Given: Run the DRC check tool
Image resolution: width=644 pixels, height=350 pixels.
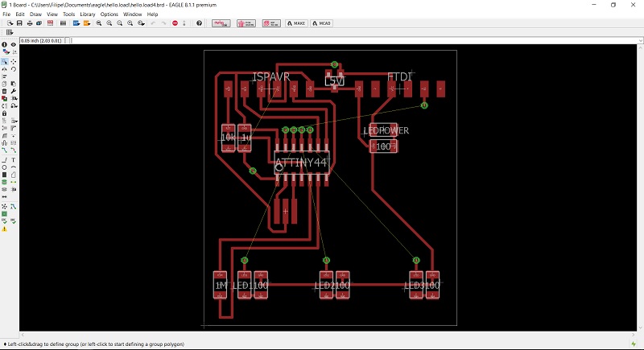Looking at the screenshot, I should pyautogui.click(x=14, y=221).
